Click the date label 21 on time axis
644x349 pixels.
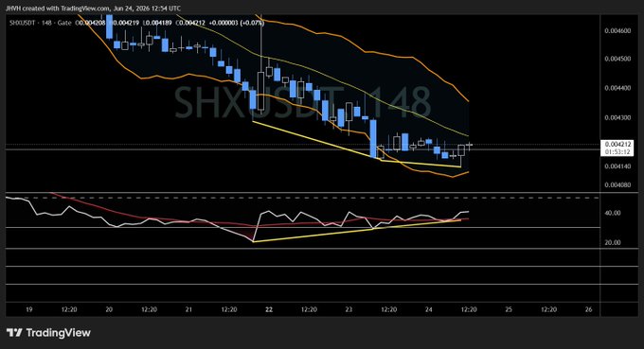(188, 309)
